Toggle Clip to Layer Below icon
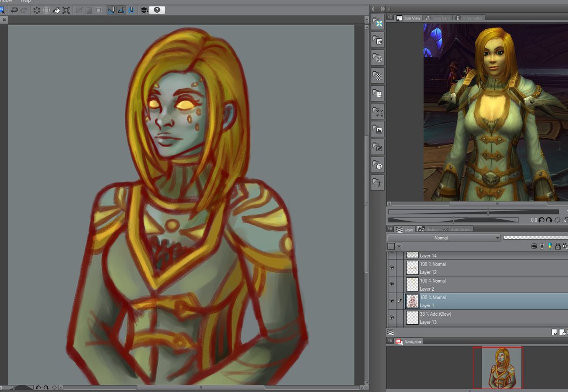The height and width of the screenshot is (392, 568). pos(534,246)
